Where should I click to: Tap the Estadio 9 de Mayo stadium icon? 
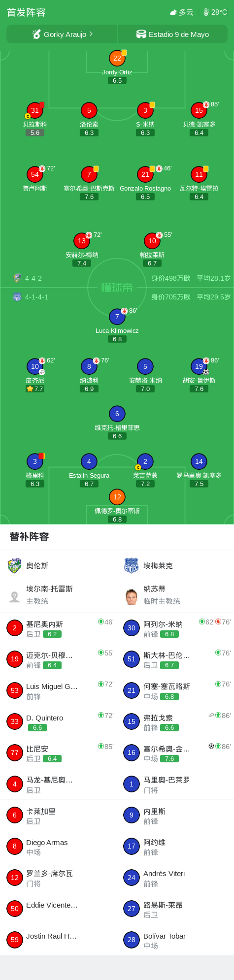point(141,34)
